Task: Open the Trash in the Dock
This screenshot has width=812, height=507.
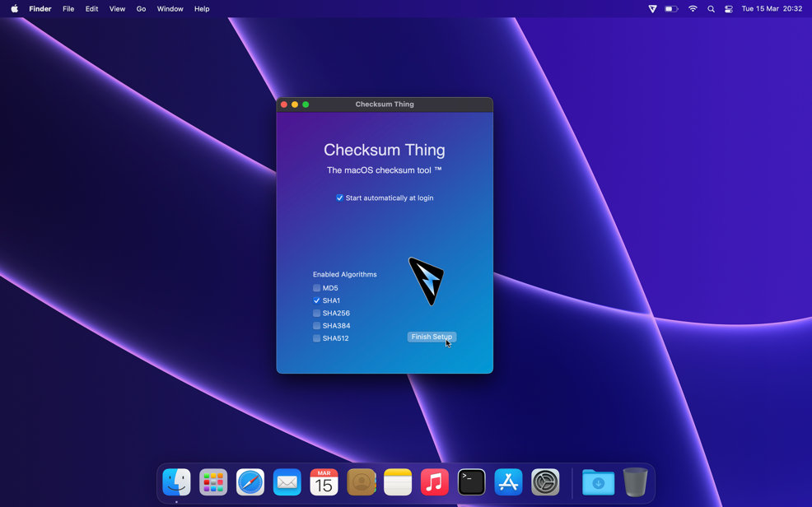Action: click(636, 482)
